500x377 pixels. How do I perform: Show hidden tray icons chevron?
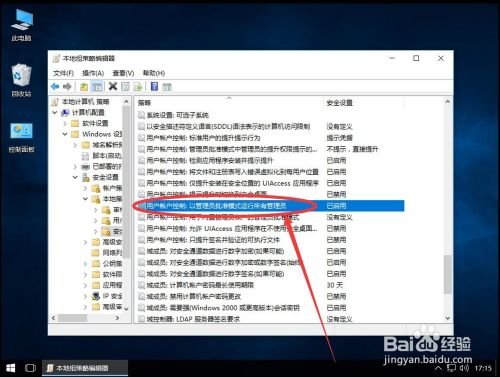coord(439,368)
